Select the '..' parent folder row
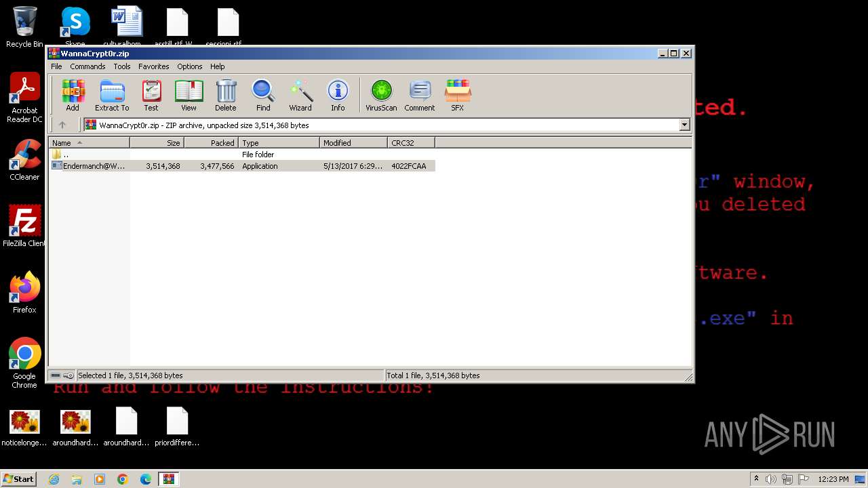This screenshot has width=868, height=488. (241, 155)
